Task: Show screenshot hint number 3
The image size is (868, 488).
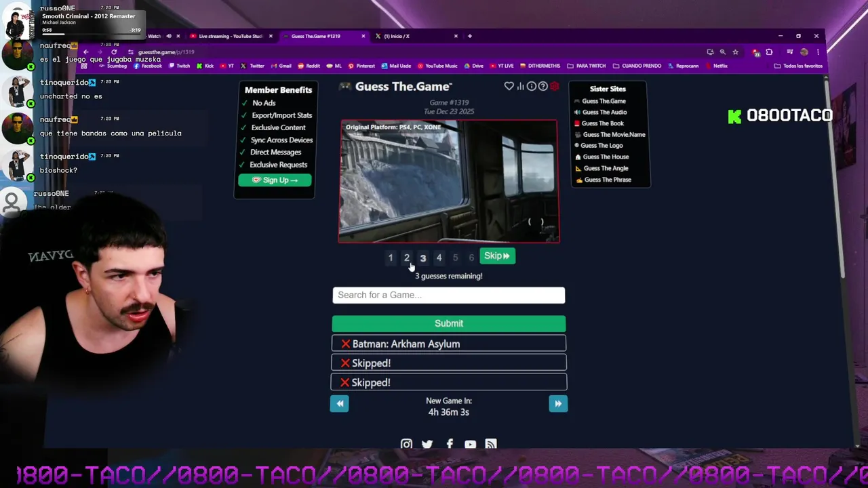Action: [x=423, y=258]
